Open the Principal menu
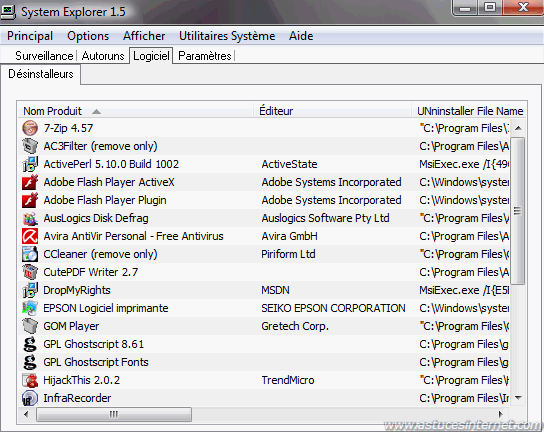 click(x=30, y=36)
